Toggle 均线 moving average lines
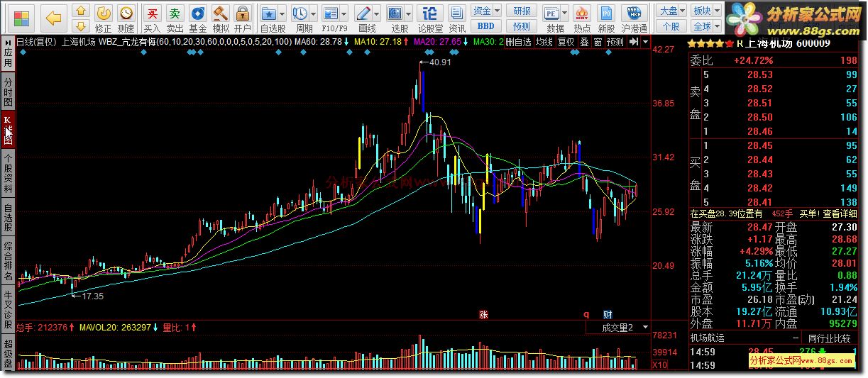 [544, 42]
